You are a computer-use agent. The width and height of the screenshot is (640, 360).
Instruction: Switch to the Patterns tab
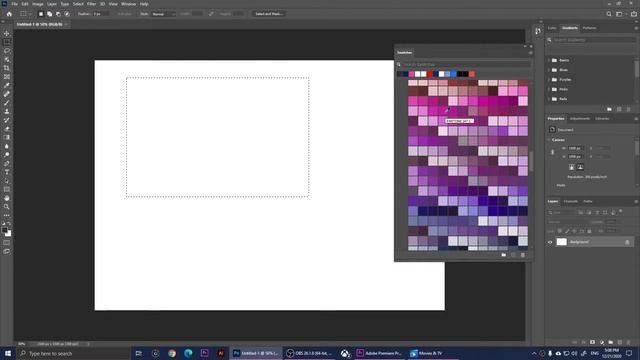589,28
